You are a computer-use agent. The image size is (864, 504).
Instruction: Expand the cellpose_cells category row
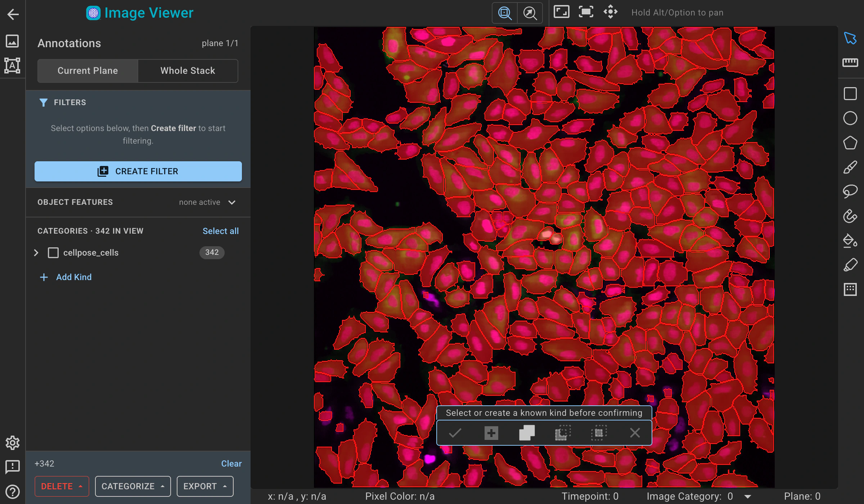[36, 253]
